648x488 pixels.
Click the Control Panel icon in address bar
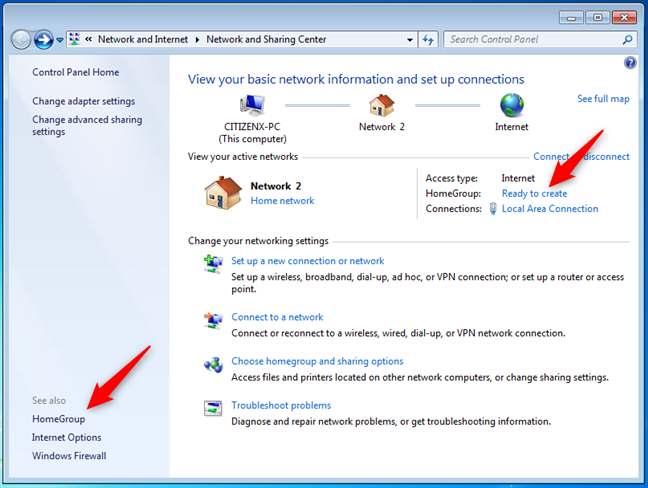[x=74, y=39]
